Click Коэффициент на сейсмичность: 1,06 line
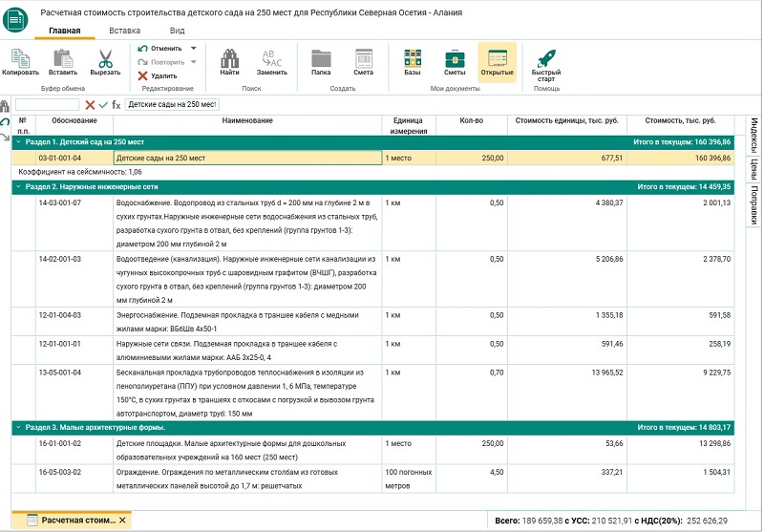The width and height of the screenshot is (764, 532). (x=80, y=172)
